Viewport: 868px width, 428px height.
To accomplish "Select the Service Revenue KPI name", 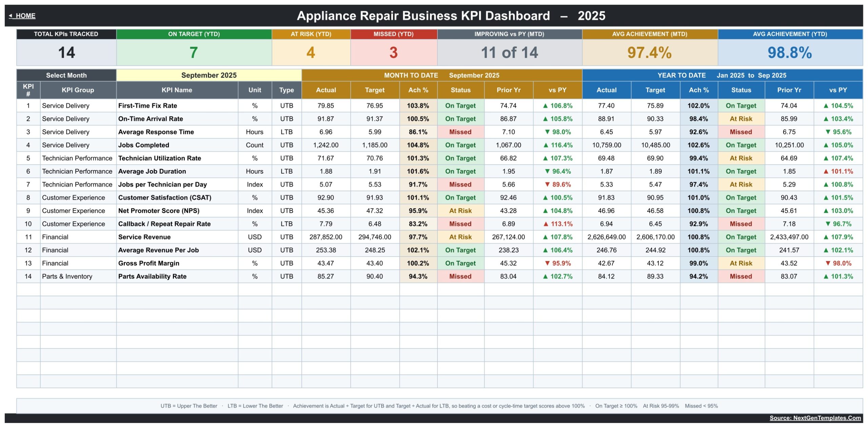I will (x=177, y=237).
